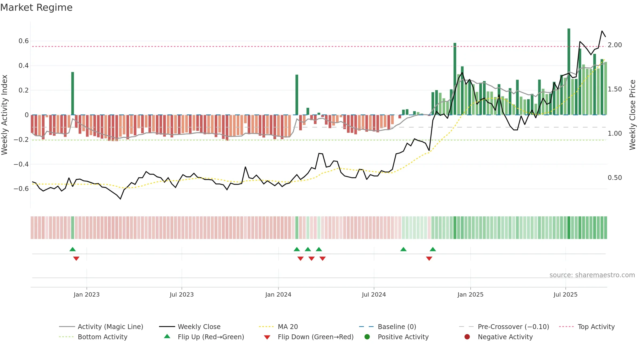Click the red Flip Down triangle in legend

click(267, 337)
